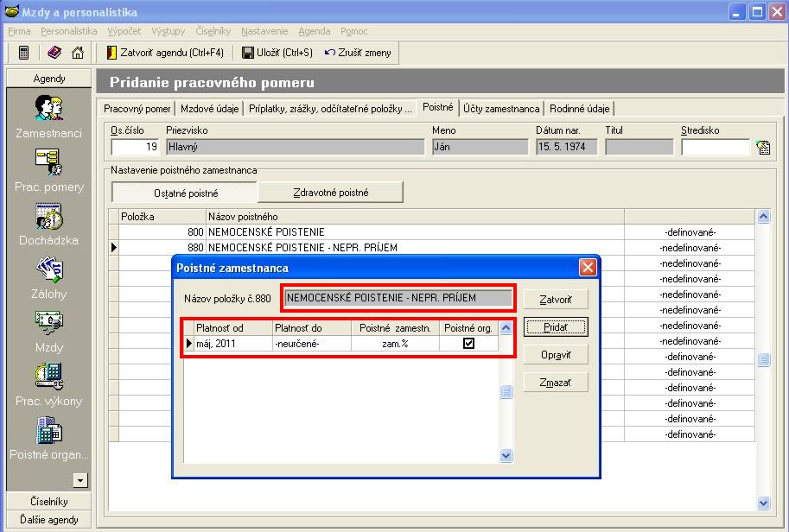
Task: Open the Pomoc menu
Action: click(353, 31)
